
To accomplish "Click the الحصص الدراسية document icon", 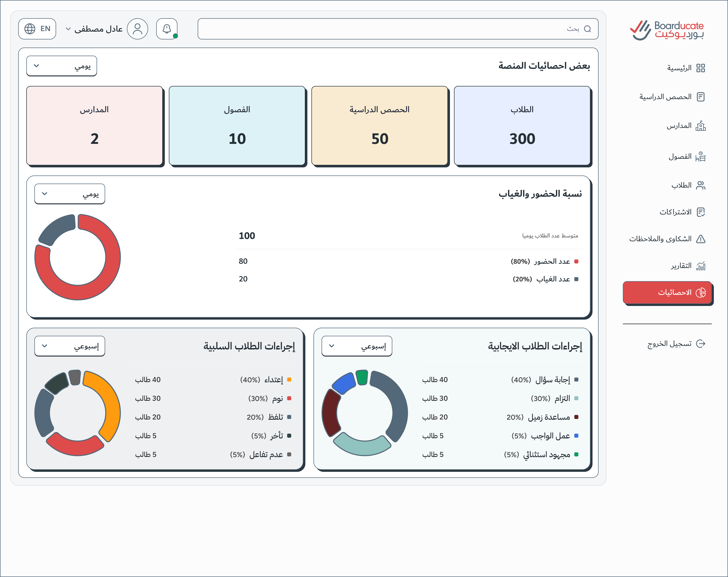I will pyautogui.click(x=701, y=97).
